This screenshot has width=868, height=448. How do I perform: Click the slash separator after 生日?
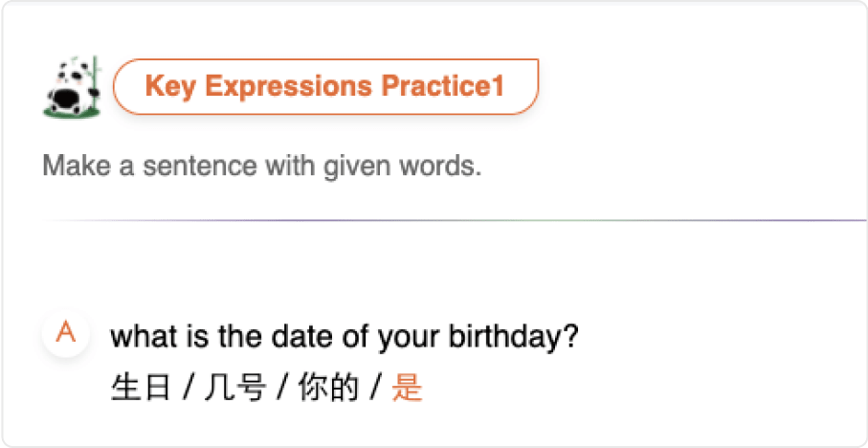pos(189,389)
